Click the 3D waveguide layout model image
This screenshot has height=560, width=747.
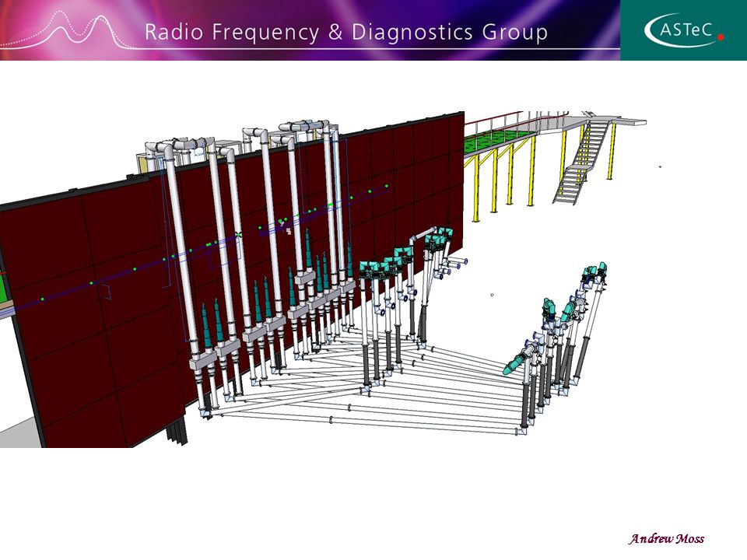click(x=330, y=279)
